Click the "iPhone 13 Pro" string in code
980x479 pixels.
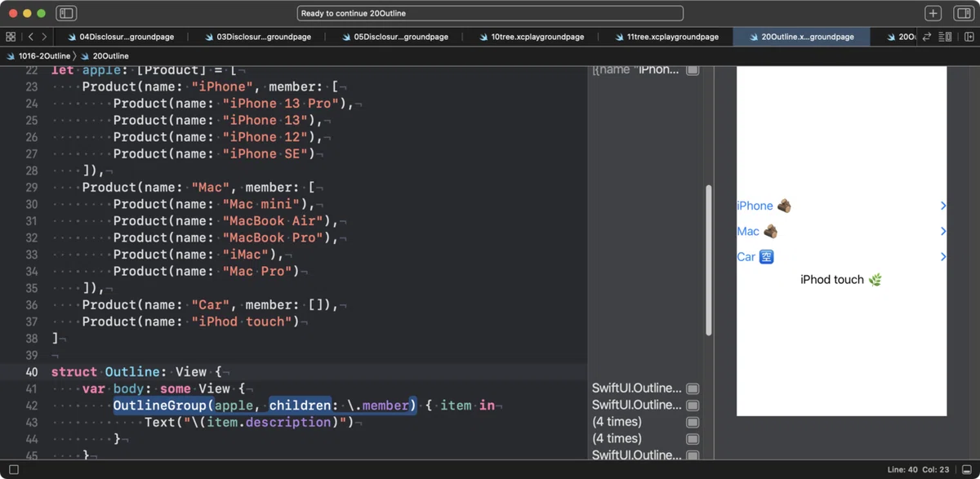click(x=283, y=104)
